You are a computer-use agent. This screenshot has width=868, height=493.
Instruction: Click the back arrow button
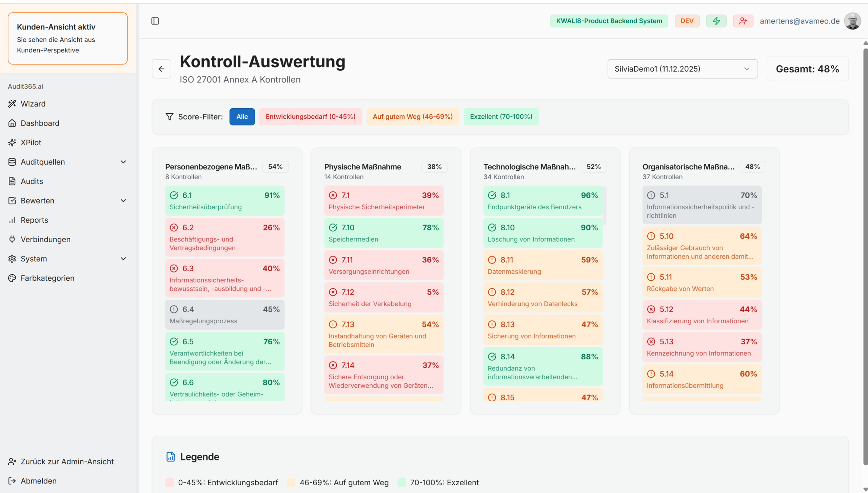(x=161, y=69)
